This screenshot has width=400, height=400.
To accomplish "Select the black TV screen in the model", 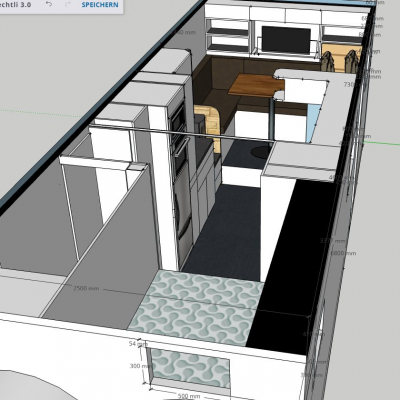I will [286, 40].
